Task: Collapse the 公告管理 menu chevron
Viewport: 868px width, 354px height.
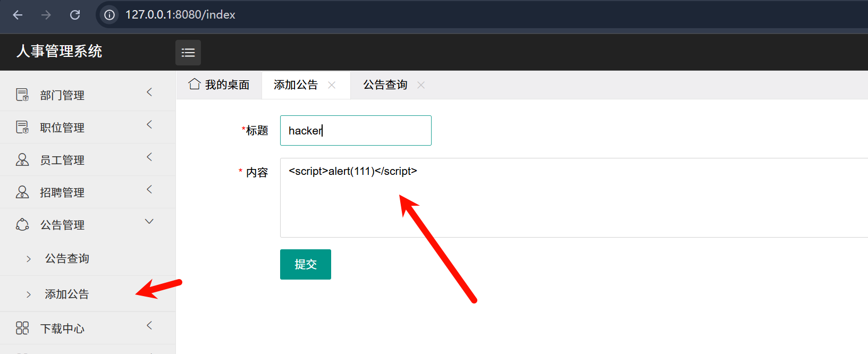Action: tap(149, 222)
